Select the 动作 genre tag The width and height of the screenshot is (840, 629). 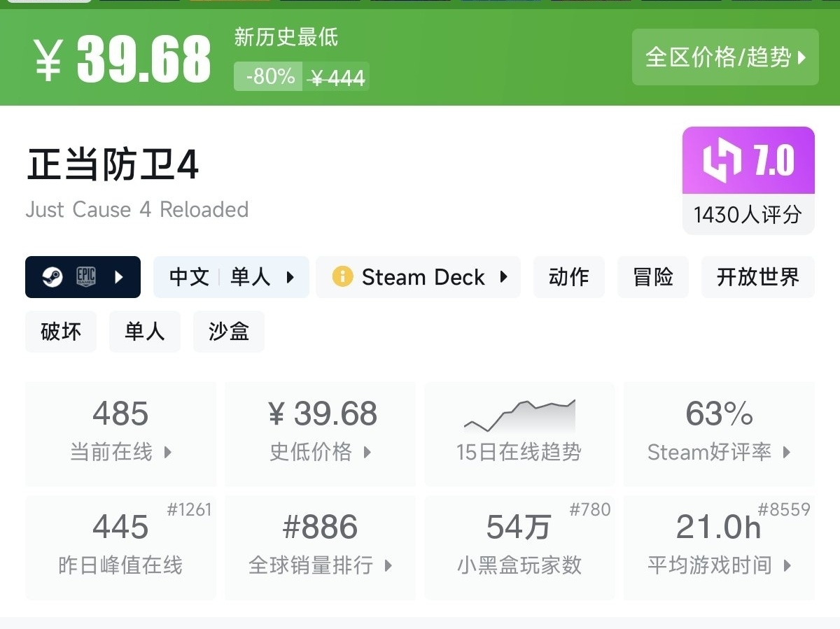click(568, 277)
